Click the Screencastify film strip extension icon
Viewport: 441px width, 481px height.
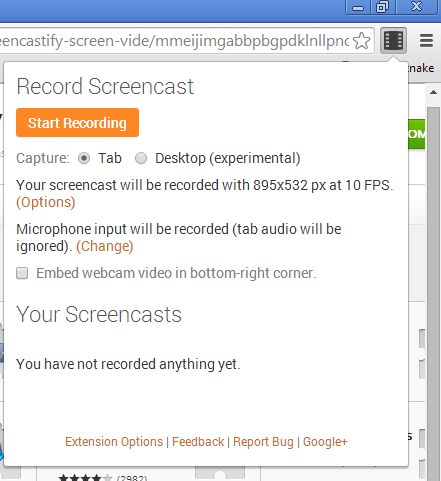pyautogui.click(x=393, y=40)
